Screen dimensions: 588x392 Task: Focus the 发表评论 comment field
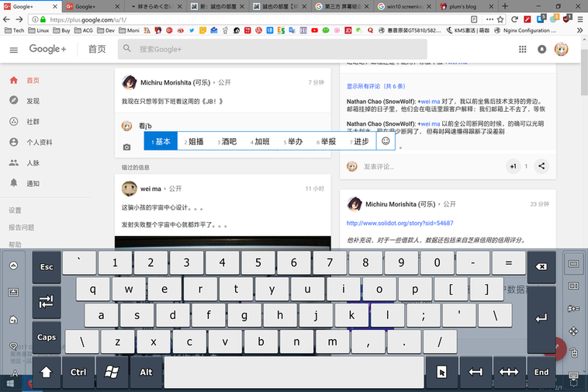click(379, 167)
